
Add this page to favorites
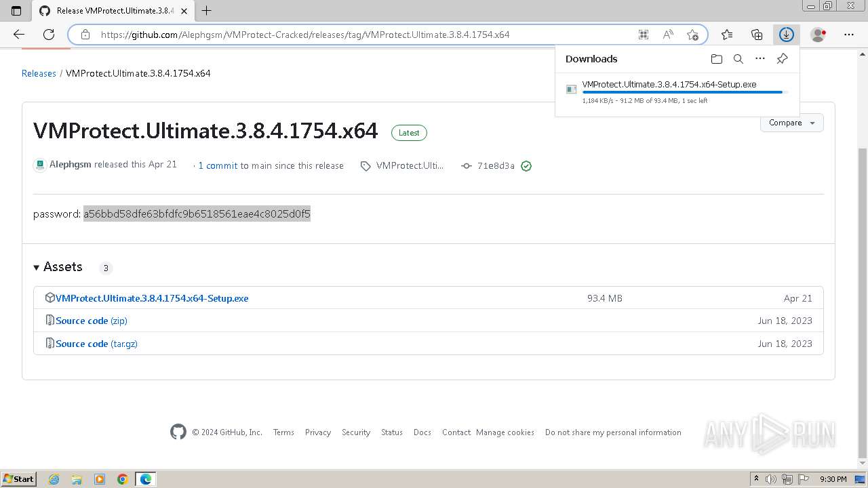692,35
